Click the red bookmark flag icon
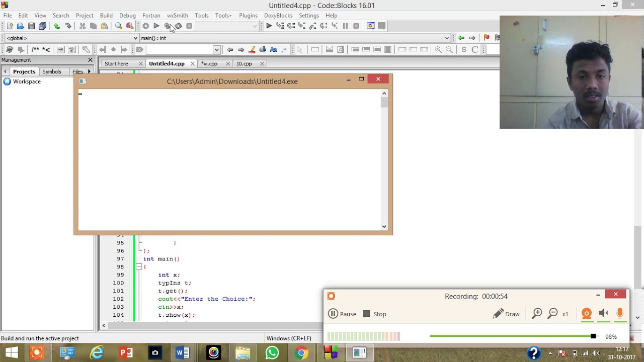Viewport: 644px width, 362px height. (x=486, y=38)
